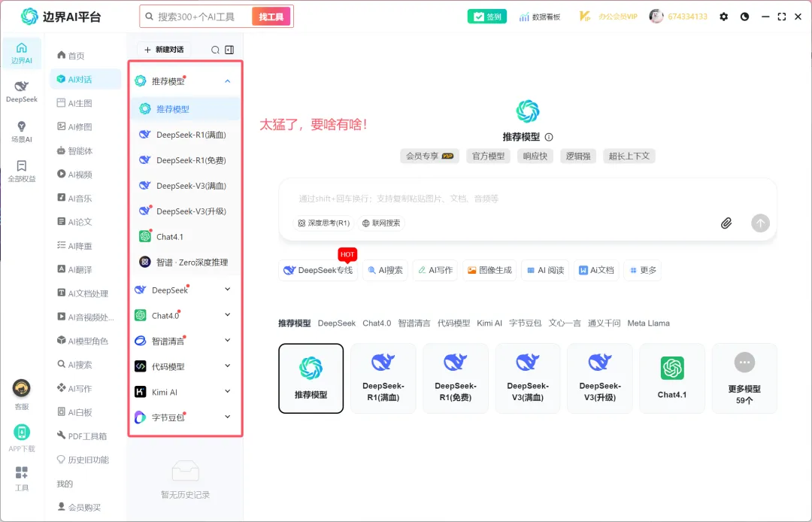Viewport: 812px width, 522px height.
Task: Switch to the Meta Llama tab
Action: (648, 323)
